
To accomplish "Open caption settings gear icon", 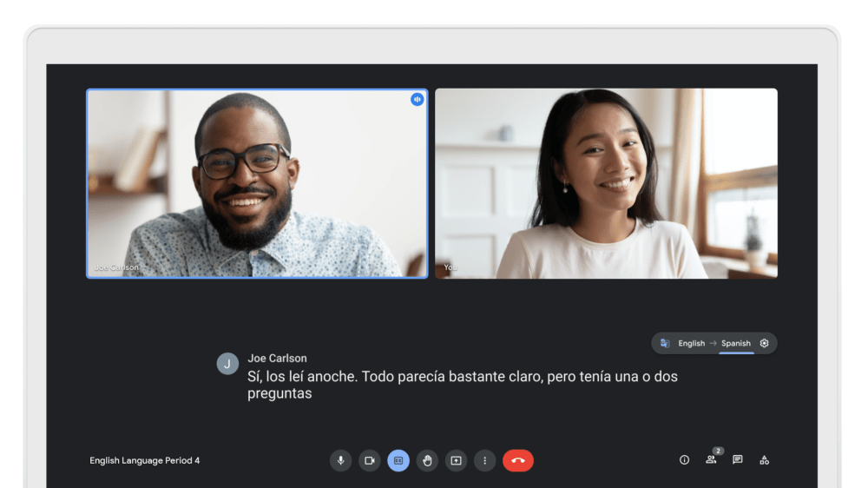I will [x=764, y=343].
